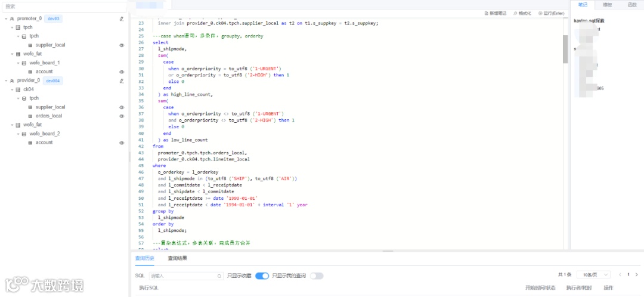Open the 查询历史 tab

144,258
